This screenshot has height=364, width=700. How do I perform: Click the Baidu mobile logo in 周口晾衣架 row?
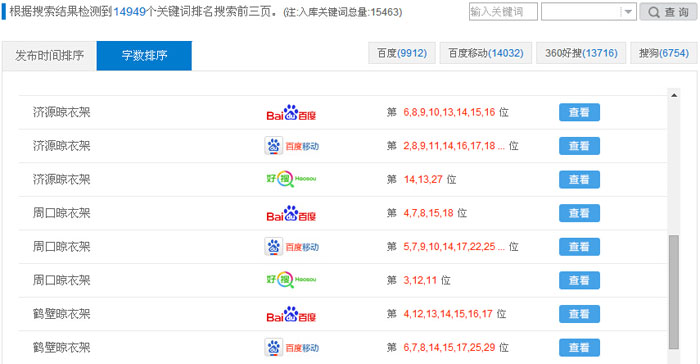pos(292,247)
